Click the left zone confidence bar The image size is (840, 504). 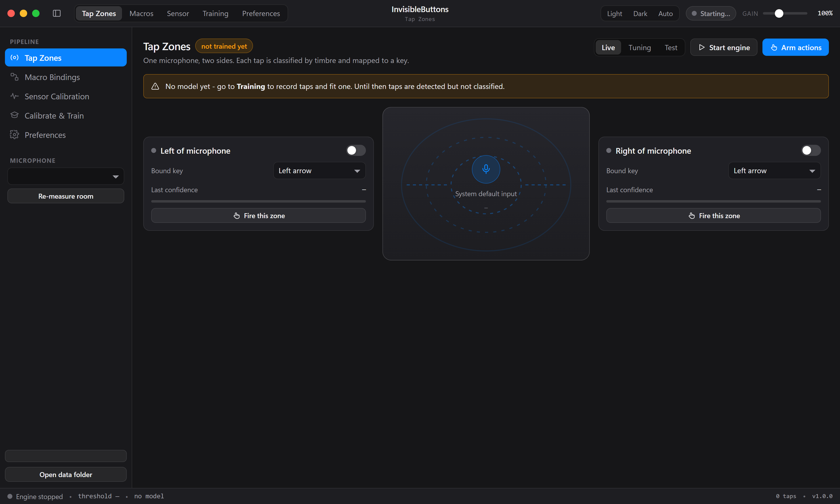(258, 201)
